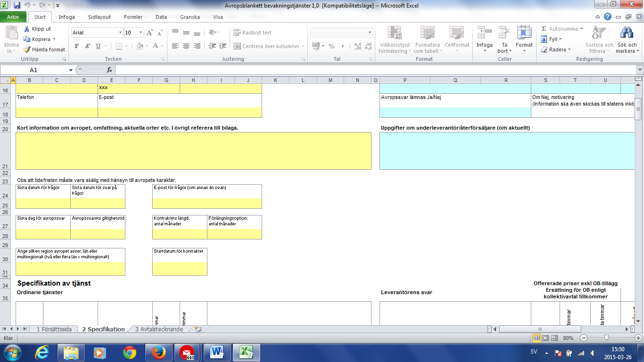Screen dimensions: 644x362
Task: Decrease decimal places icon
Action: point(368,46)
